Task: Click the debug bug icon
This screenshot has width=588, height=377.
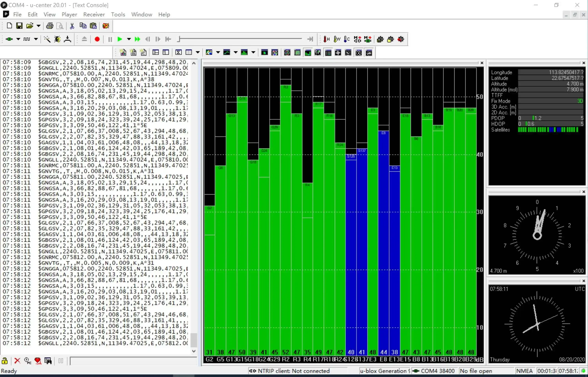Action: (57, 39)
